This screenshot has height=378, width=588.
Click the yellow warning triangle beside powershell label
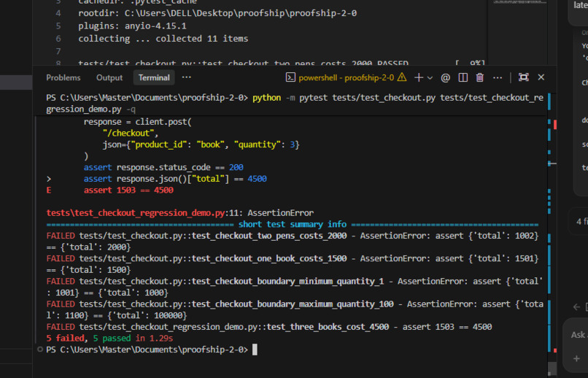(x=402, y=77)
